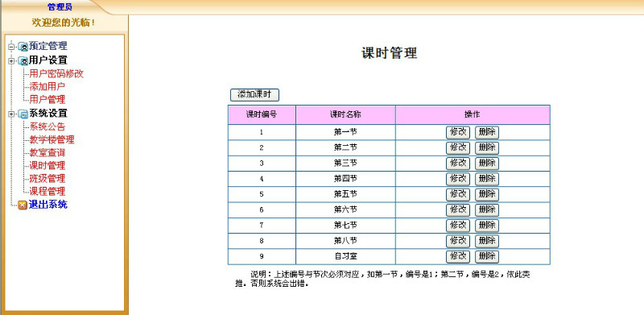Image resolution: width=644 pixels, height=315 pixels.
Task: Click the 退出系统 exit icon
Action: [x=23, y=205]
